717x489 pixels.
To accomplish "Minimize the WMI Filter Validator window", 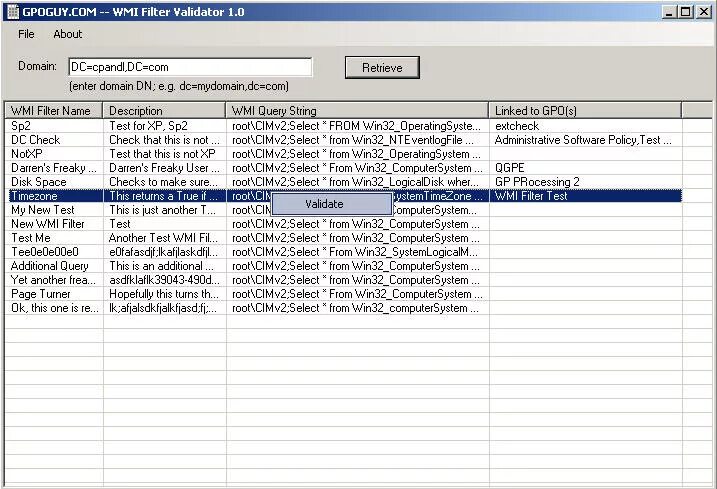I will [669, 12].
